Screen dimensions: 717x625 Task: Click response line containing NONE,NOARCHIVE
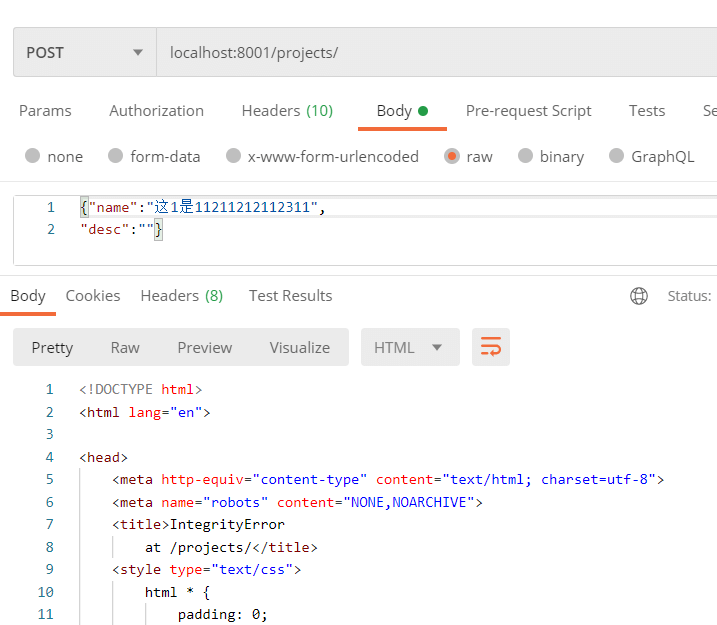tap(297, 502)
